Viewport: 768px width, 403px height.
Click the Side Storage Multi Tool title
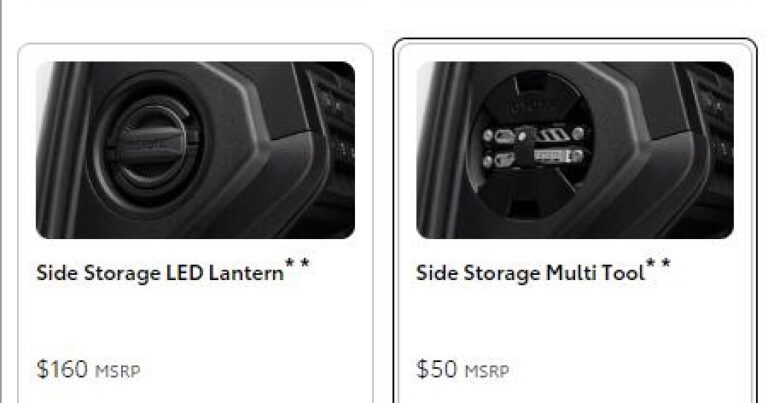point(530,273)
